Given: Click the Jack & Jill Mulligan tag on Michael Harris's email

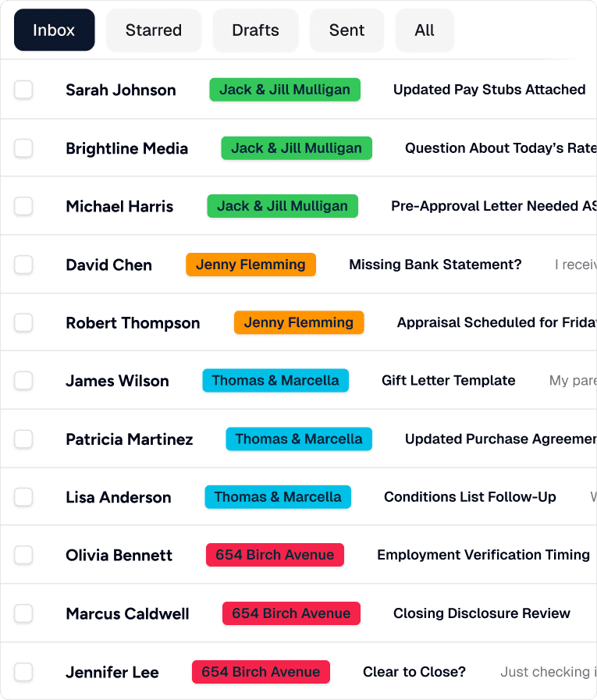Looking at the screenshot, I should click(283, 206).
